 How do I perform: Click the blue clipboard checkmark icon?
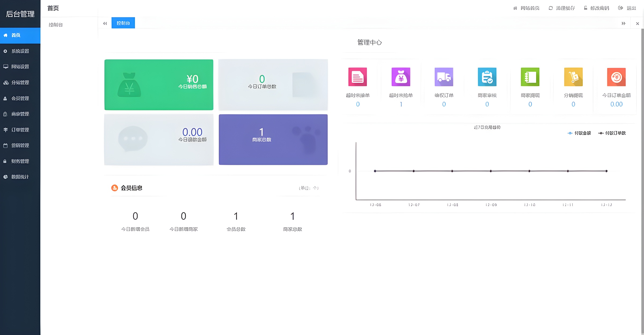click(x=487, y=77)
